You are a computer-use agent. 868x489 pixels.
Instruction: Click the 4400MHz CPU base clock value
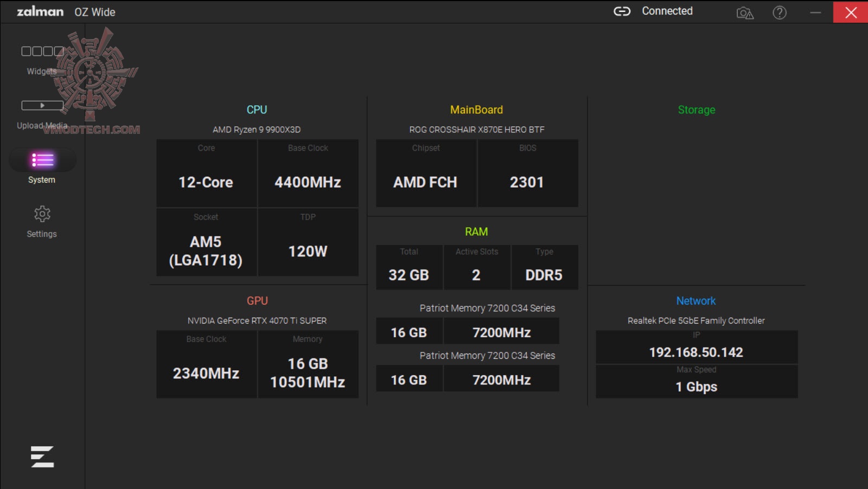308,182
